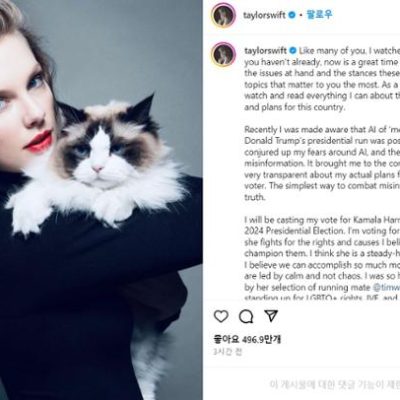
Task: Click caption paragraph starting 'Like many of you'
Action: click(x=322, y=79)
